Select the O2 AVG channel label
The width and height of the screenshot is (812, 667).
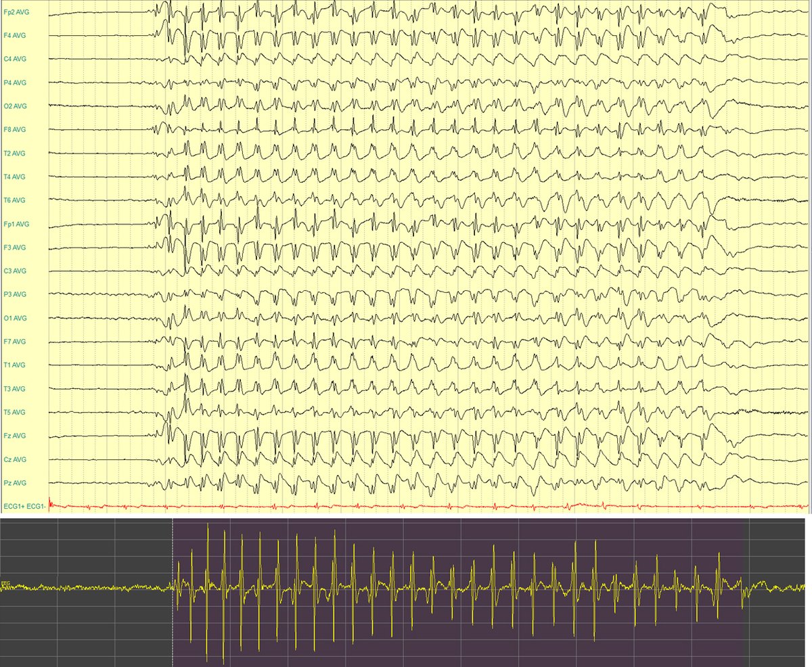(x=15, y=106)
